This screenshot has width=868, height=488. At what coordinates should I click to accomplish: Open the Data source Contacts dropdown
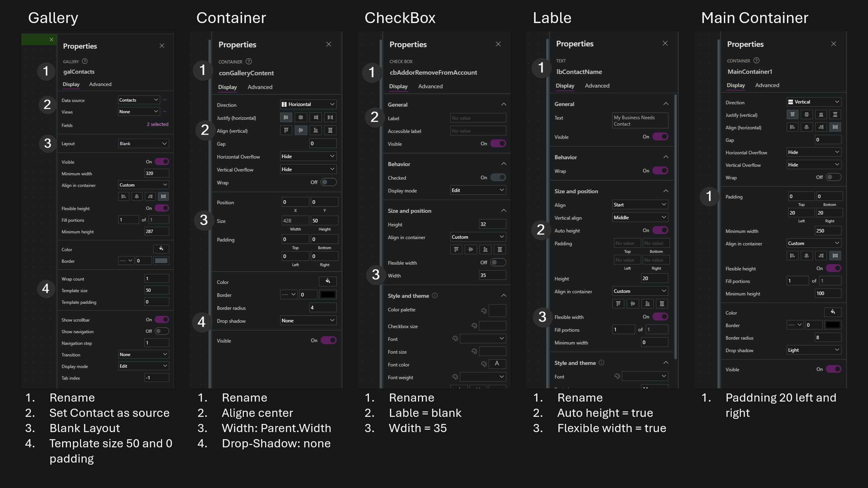(139, 100)
